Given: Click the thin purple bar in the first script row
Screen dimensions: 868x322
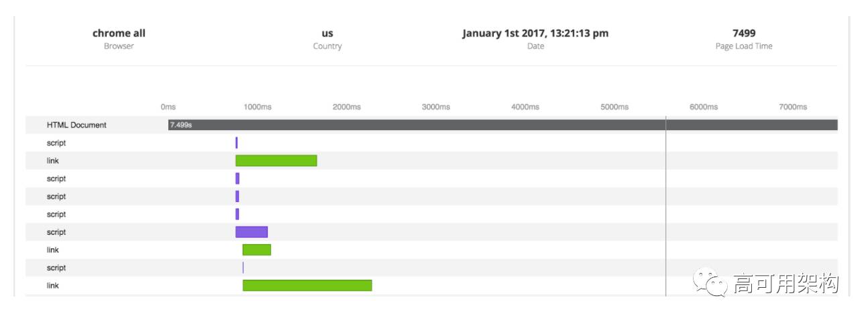Looking at the screenshot, I should click(x=236, y=143).
